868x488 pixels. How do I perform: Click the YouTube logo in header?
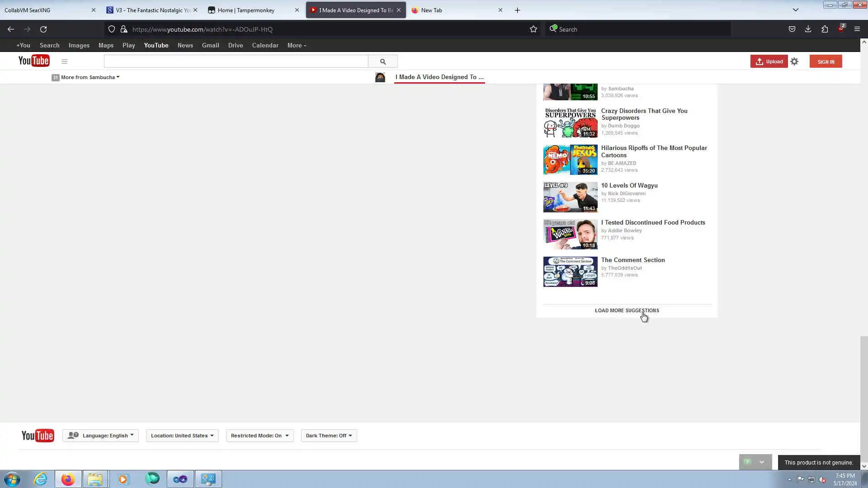[x=34, y=61]
